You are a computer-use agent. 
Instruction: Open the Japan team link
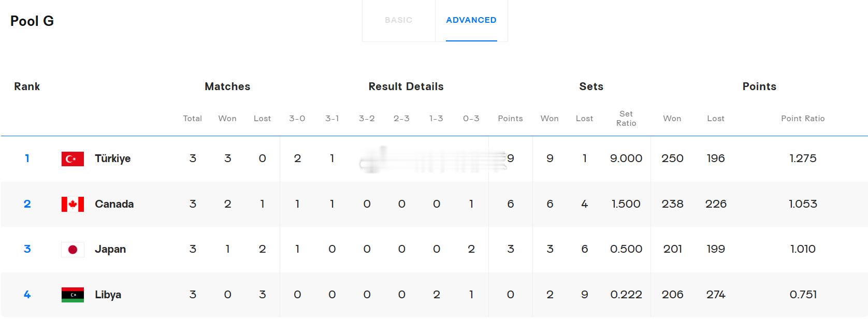pyautogui.click(x=110, y=249)
